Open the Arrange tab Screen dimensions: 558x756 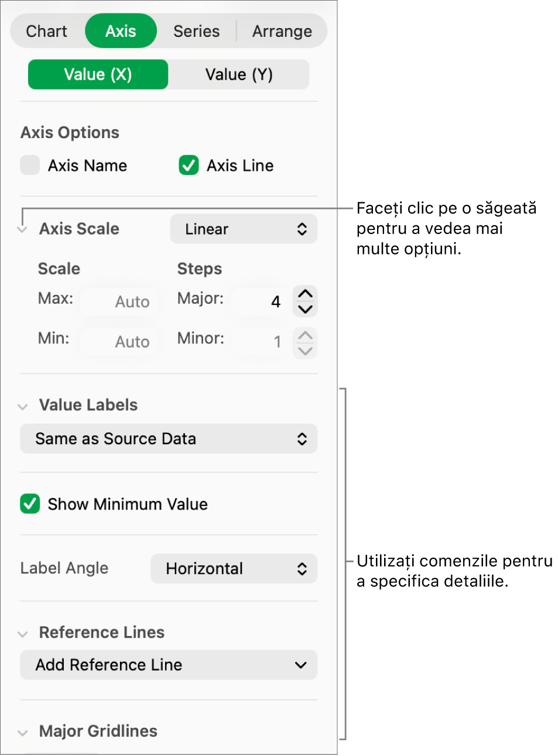pos(282,31)
